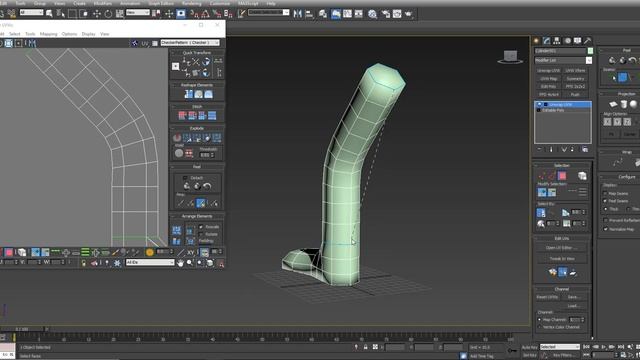Select polygon mode in UV editor bottom toolbar

[9, 252]
